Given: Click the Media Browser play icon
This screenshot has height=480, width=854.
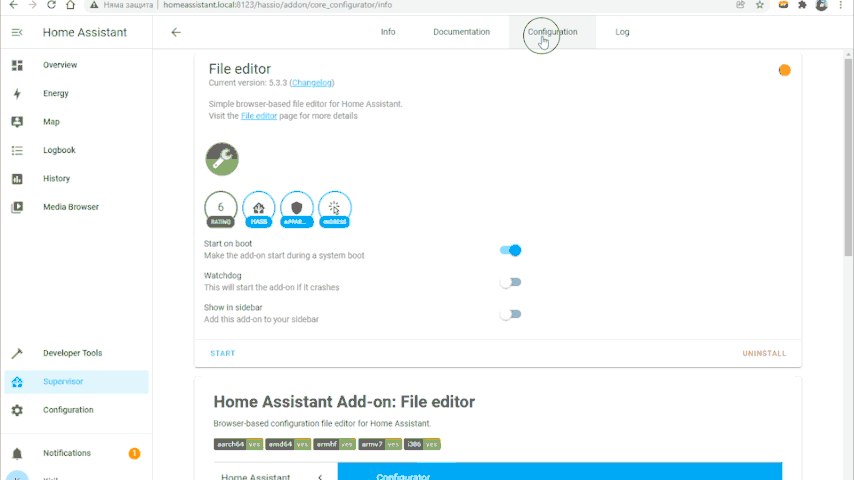Looking at the screenshot, I should tap(17, 207).
